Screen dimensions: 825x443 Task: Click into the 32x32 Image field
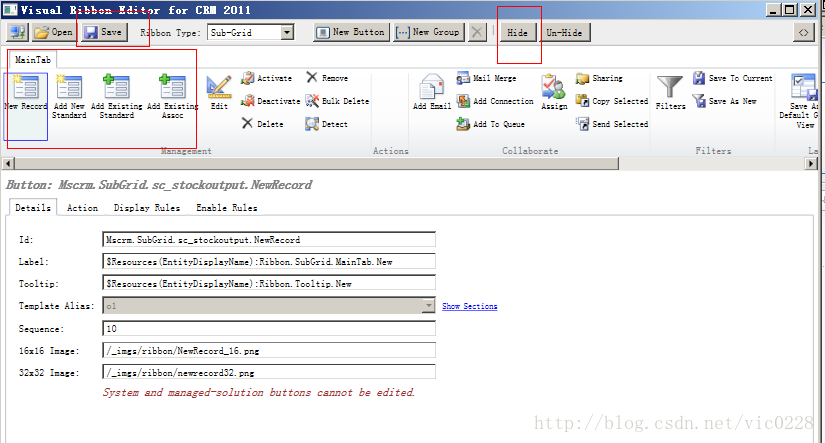point(269,372)
